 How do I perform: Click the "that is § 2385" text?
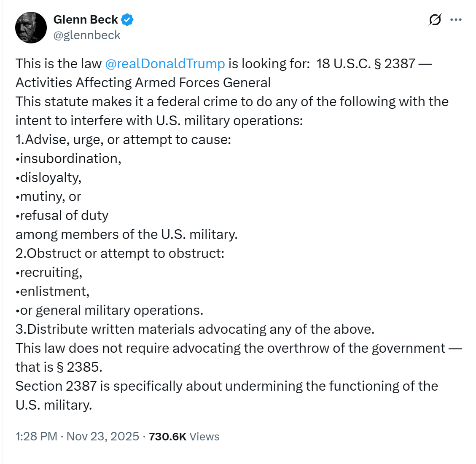(59, 367)
